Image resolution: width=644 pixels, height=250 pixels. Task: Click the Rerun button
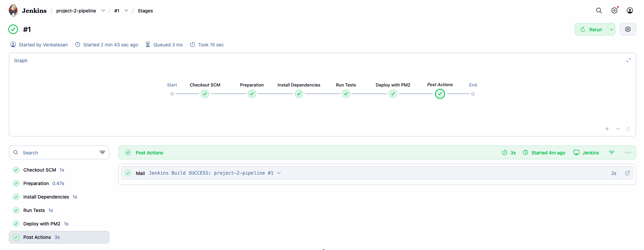591,29
